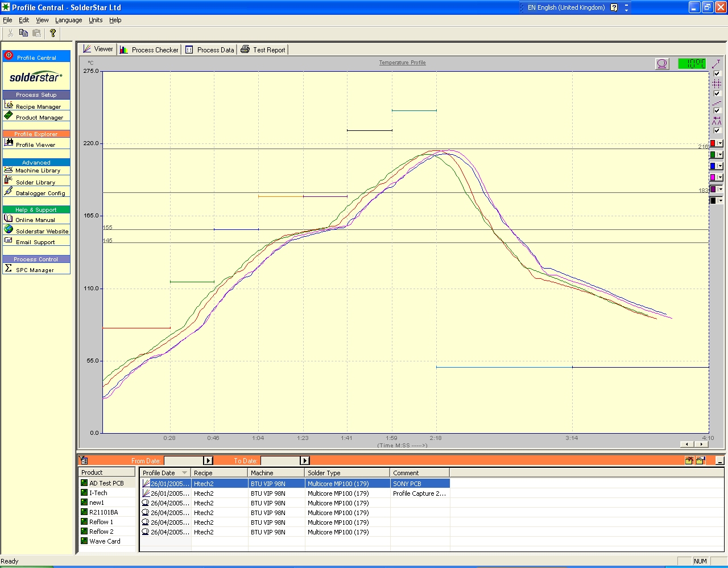728x568 pixels.
Task: Click the first folder icon on orange bar
Action: click(689, 460)
